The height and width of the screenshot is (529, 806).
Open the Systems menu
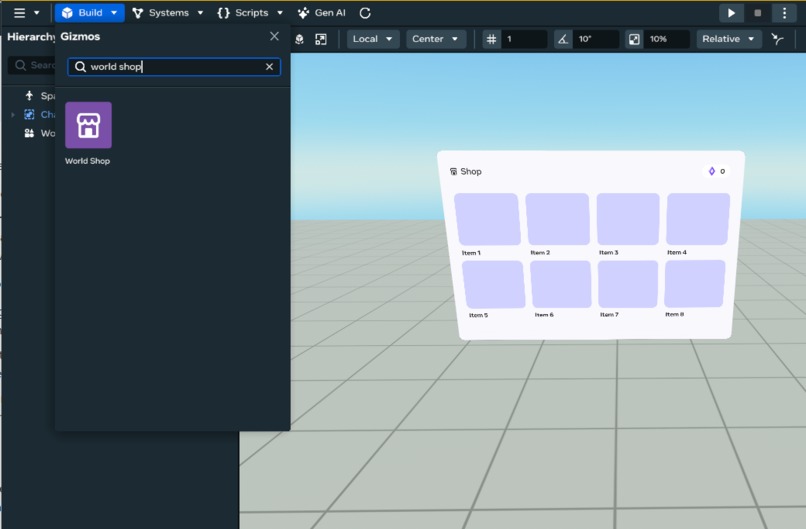tap(161, 13)
